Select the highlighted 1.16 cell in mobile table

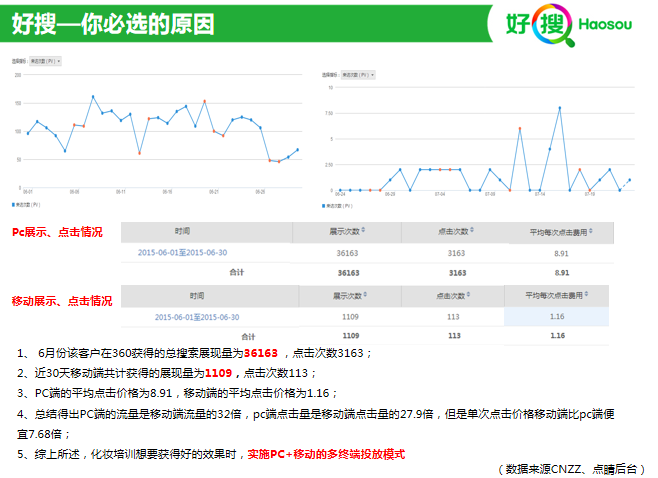point(556,316)
